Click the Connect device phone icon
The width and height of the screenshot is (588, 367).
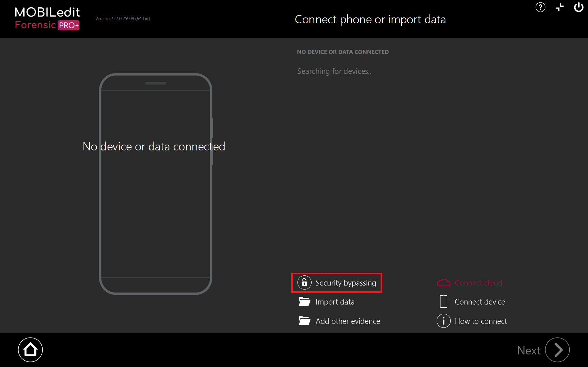(x=443, y=302)
